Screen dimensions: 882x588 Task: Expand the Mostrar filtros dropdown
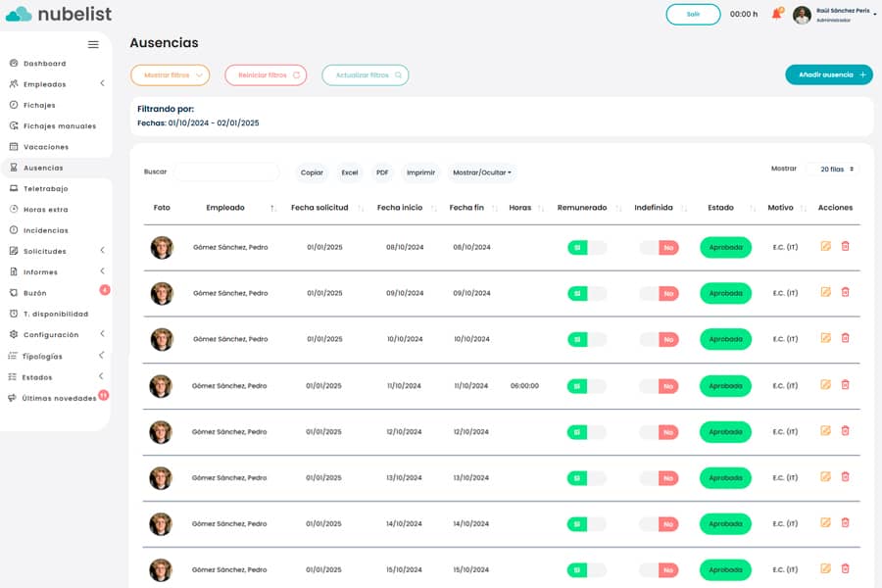171,75
